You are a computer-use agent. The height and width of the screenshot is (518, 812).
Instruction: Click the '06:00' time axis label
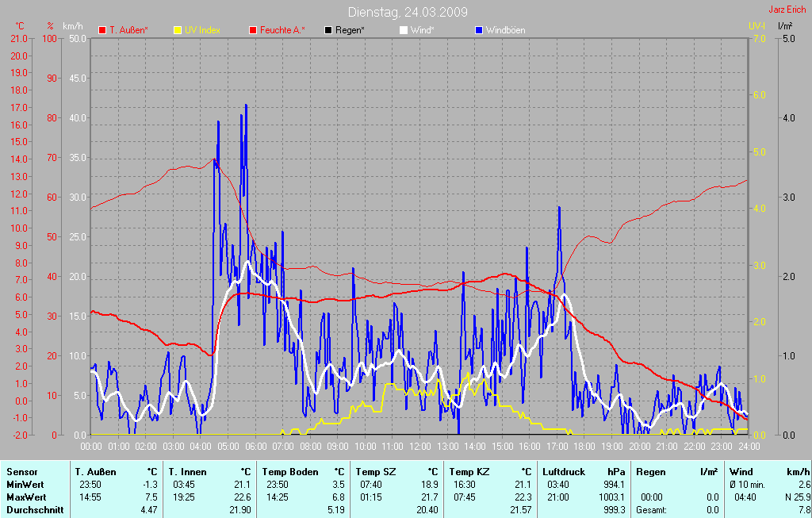pyautogui.click(x=255, y=447)
